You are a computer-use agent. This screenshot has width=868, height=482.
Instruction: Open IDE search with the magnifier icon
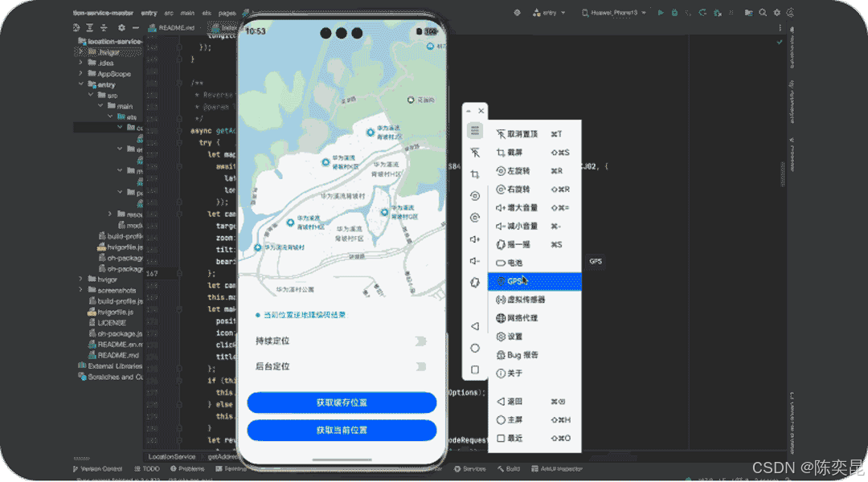click(x=763, y=12)
